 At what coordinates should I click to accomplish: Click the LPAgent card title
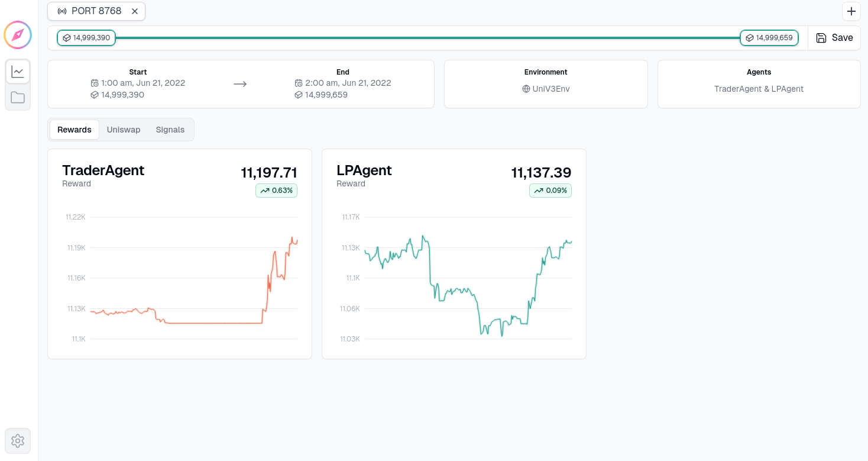(x=364, y=170)
